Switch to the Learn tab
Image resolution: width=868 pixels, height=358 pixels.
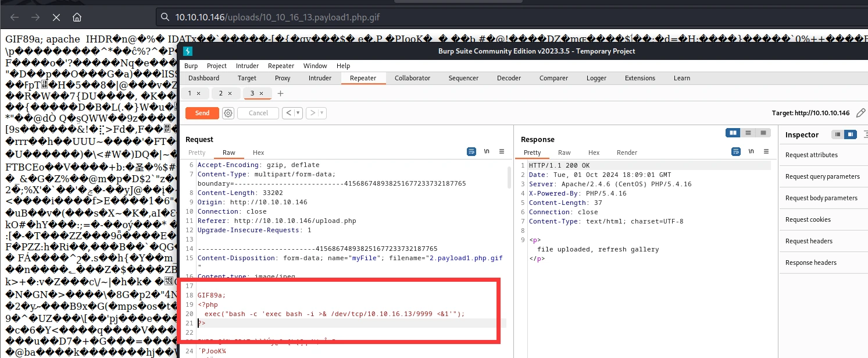[682, 78]
